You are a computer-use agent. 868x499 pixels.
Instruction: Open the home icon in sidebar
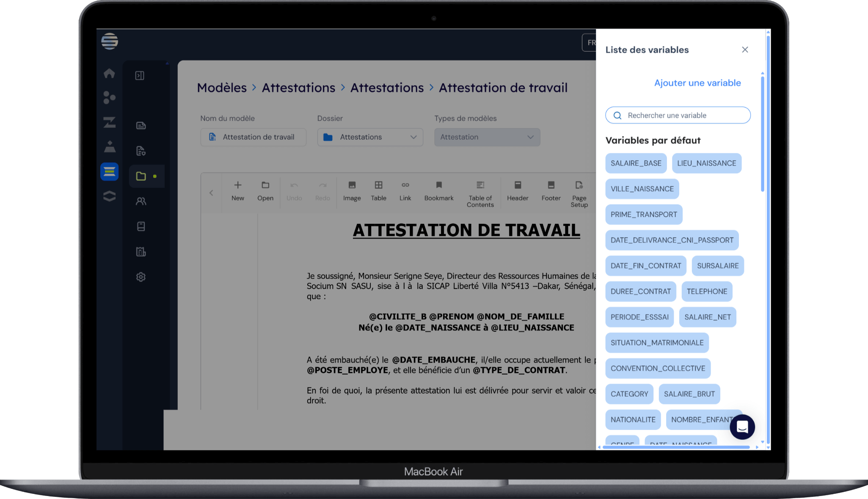click(x=109, y=73)
